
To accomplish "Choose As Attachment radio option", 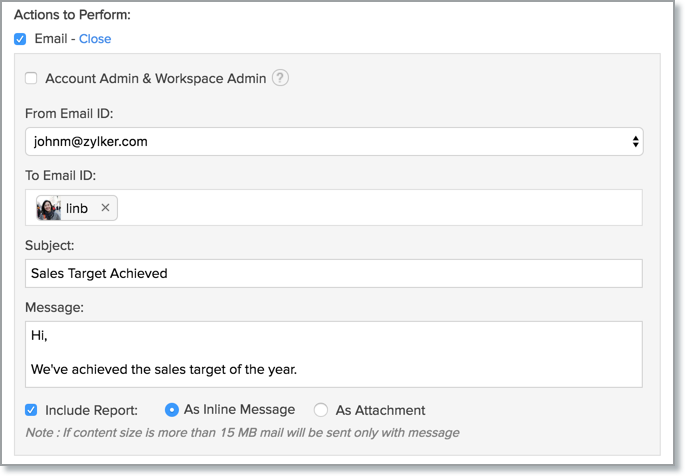I will (x=321, y=410).
